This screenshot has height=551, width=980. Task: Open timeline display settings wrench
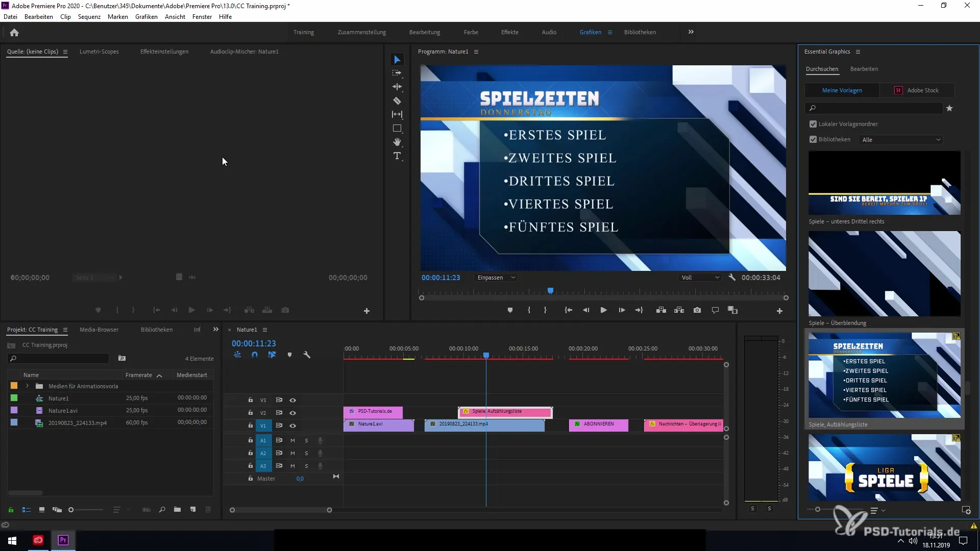click(x=307, y=355)
